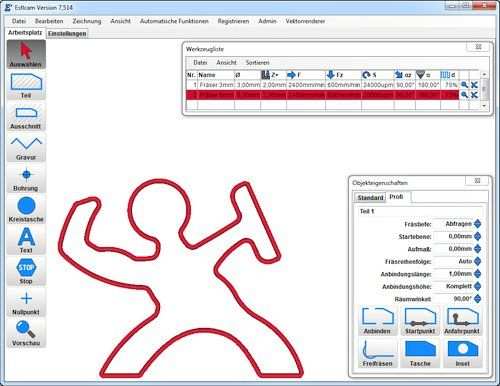Open the Frästiefe value selector
The image size is (500, 386).
(x=477, y=224)
